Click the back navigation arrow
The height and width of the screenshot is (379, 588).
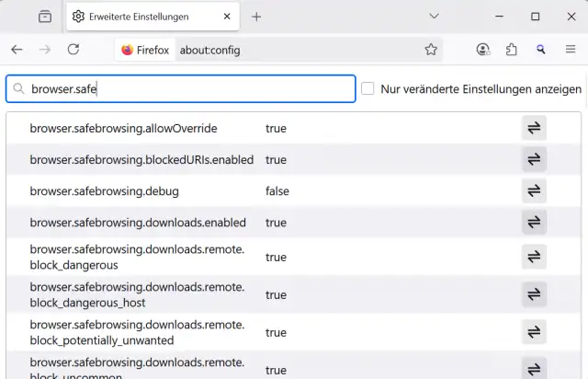(17, 50)
